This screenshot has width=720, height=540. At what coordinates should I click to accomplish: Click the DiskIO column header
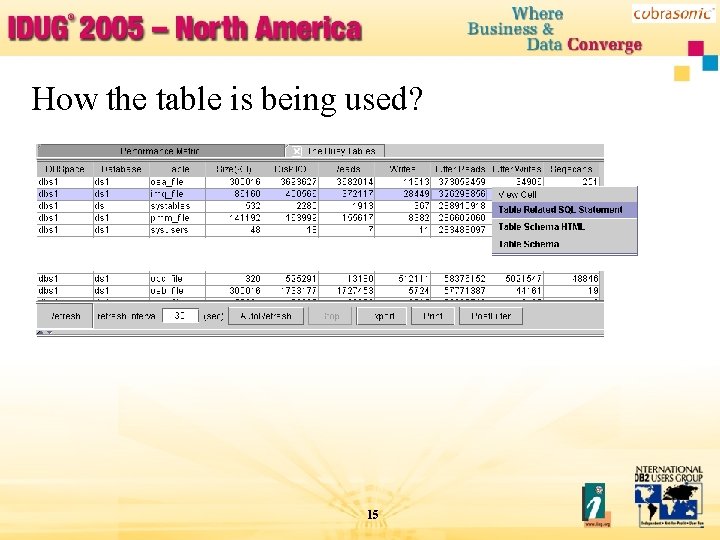(290, 169)
